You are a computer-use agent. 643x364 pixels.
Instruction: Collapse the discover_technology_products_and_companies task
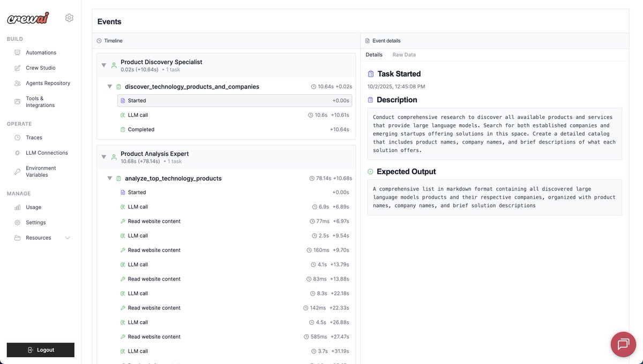(x=110, y=87)
